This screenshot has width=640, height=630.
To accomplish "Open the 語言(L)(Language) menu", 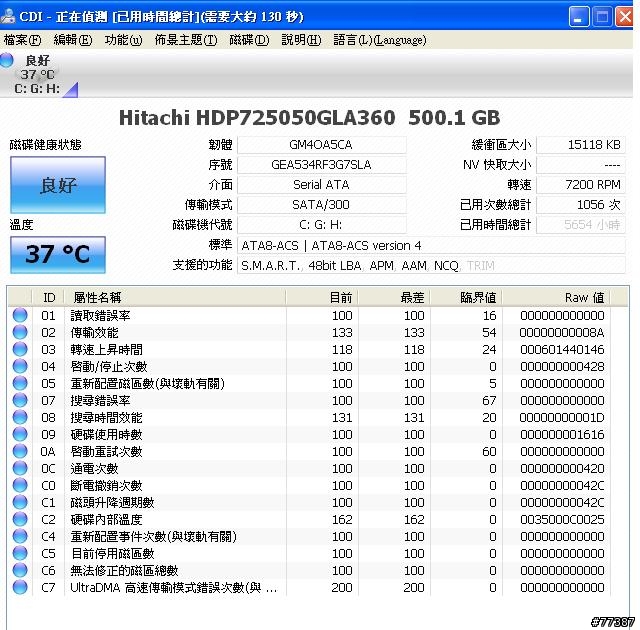I will [x=380, y=40].
